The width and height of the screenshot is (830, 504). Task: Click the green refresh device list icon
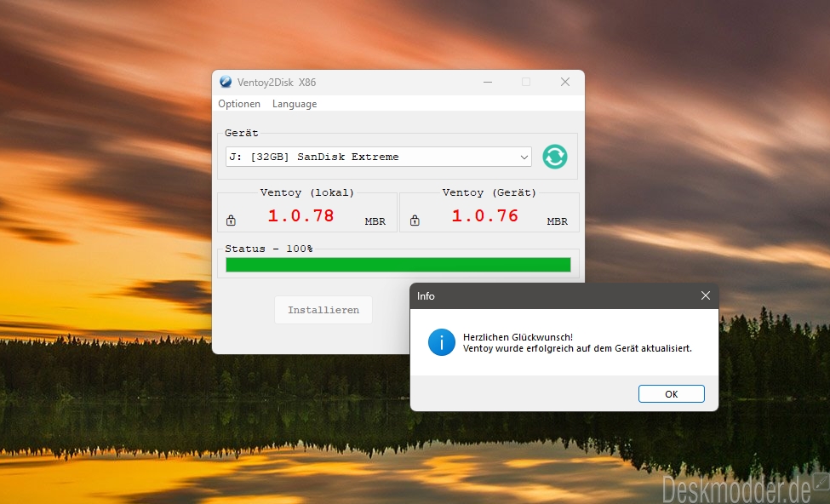coord(555,157)
